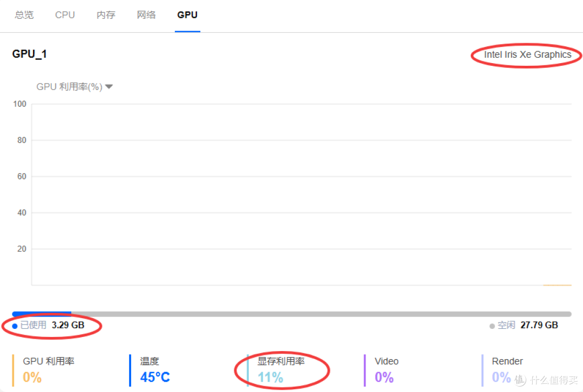
Task: Click the gray free portion of memory bar
Action: click(321, 314)
